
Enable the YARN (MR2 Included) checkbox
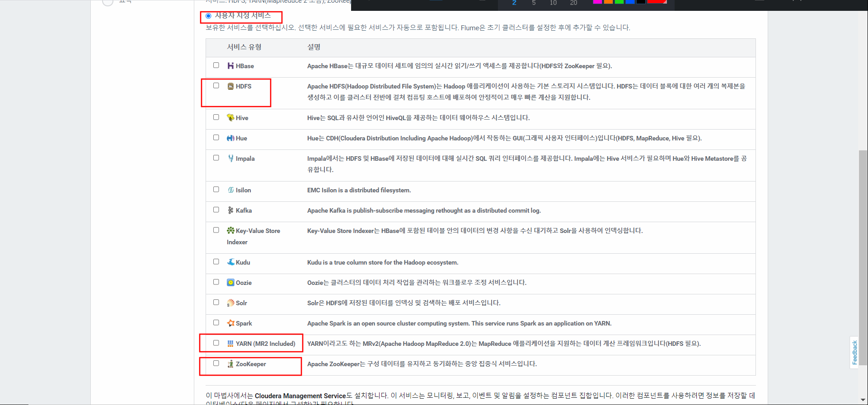click(216, 343)
